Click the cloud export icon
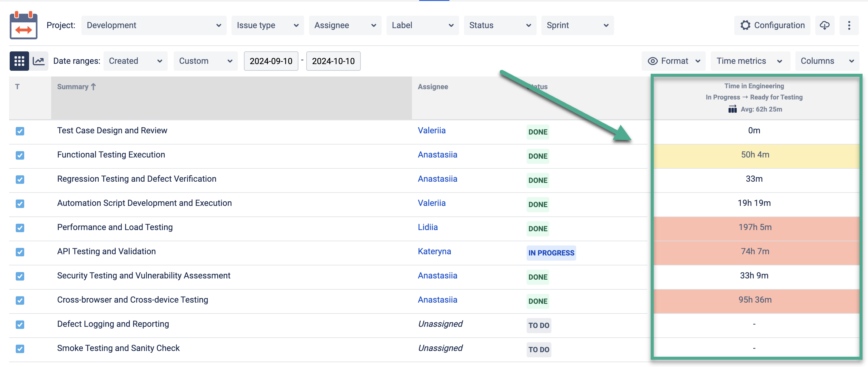The image size is (868, 367). click(824, 25)
